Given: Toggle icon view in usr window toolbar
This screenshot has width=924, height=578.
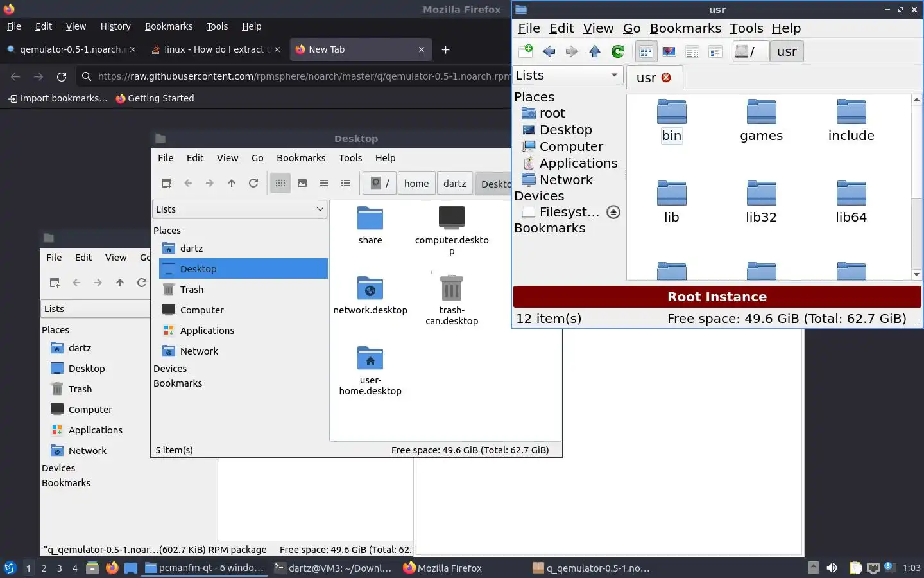Looking at the screenshot, I should point(646,51).
